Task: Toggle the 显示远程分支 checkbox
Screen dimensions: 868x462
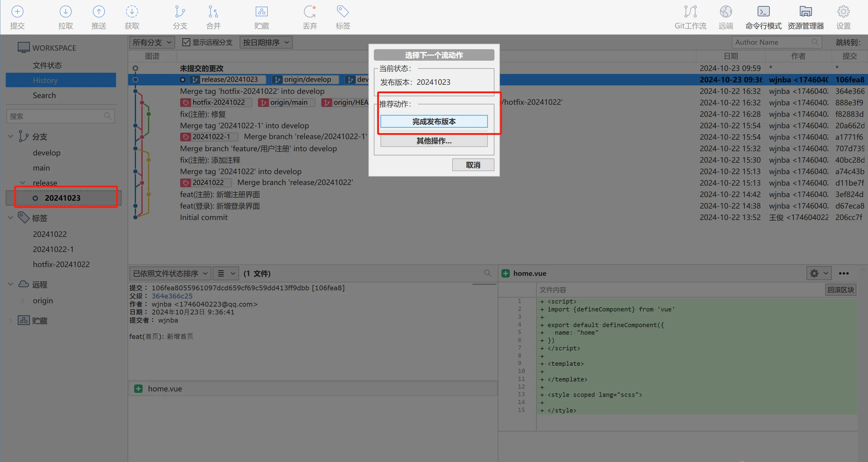Action: coord(186,42)
